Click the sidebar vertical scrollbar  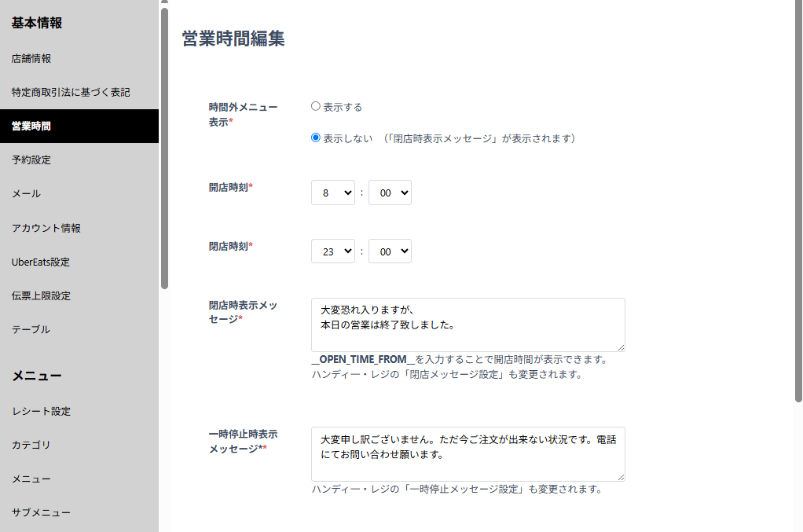point(164,148)
